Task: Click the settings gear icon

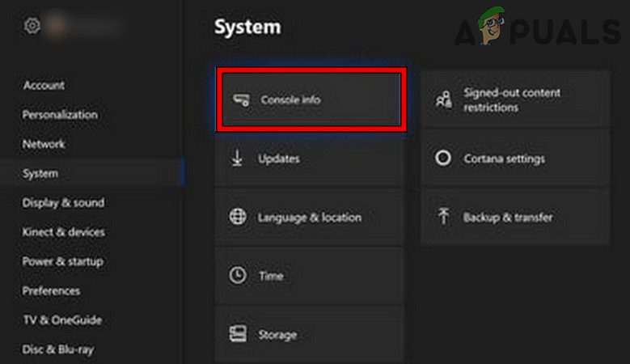Action: pos(32,26)
